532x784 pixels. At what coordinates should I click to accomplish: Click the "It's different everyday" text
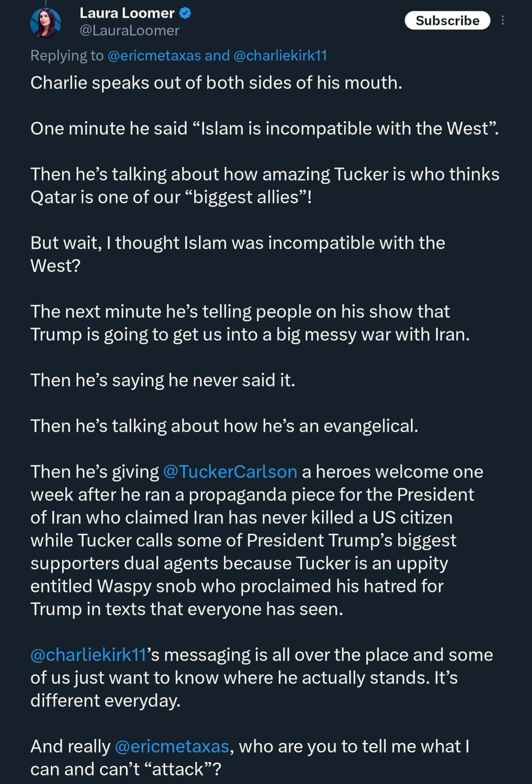(x=105, y=700)
